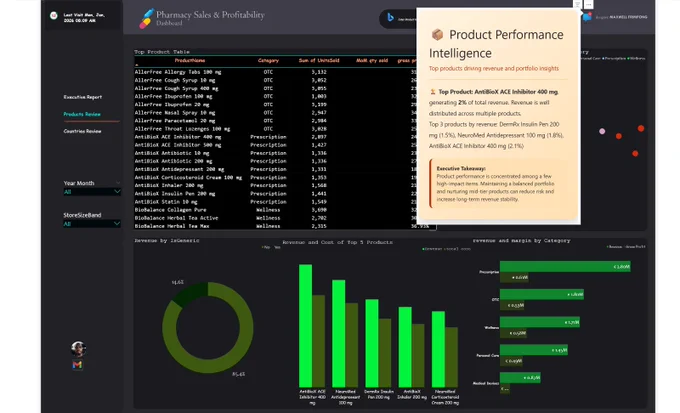Sort by MoM qty sold column header
Screen dimensions: 680x413
coord(372,61)
